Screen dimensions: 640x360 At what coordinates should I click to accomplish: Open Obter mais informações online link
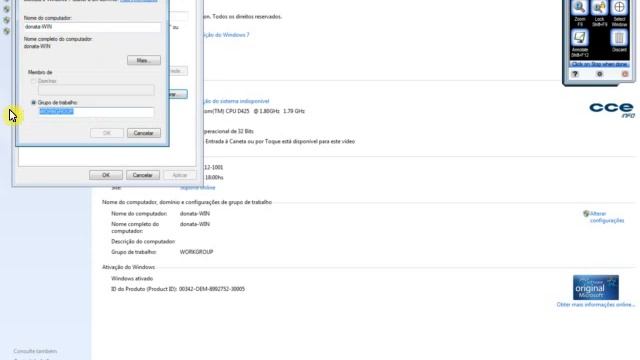596,304
